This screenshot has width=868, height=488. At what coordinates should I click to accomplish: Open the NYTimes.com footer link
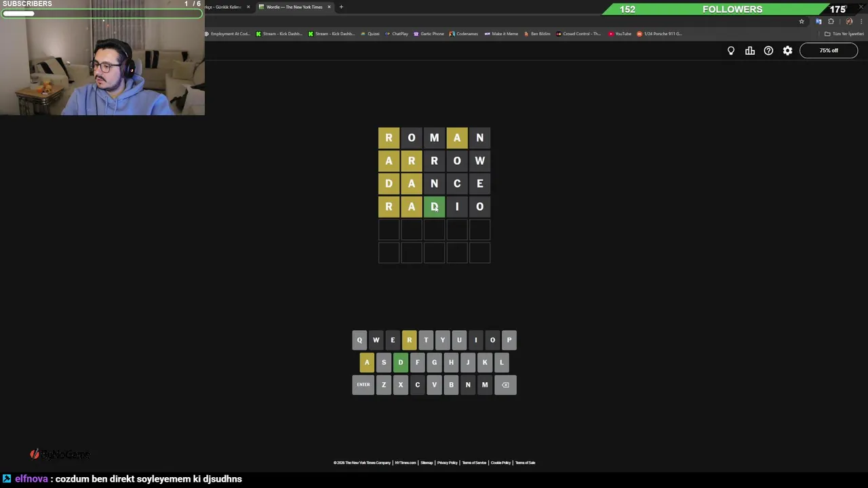[x=406, y=463]
